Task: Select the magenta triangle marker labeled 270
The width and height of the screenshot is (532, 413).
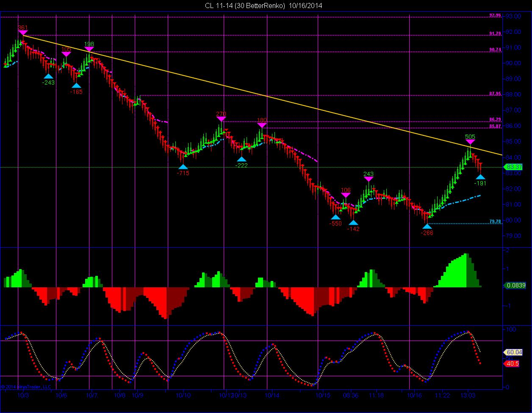Action: click(221, 119)
